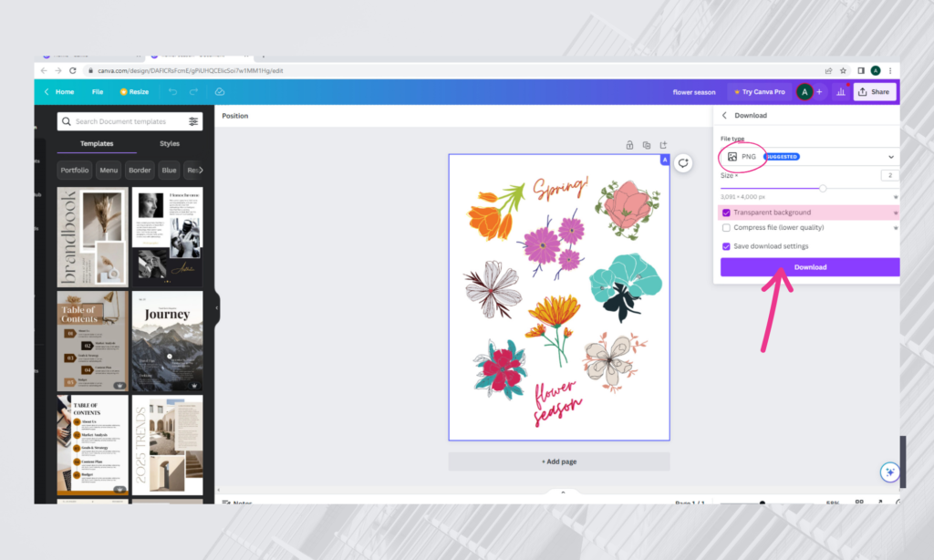The height and width of the screenshot is (560, 934).
Task: Click the plus icon to add collaborators
Action: 820,92
